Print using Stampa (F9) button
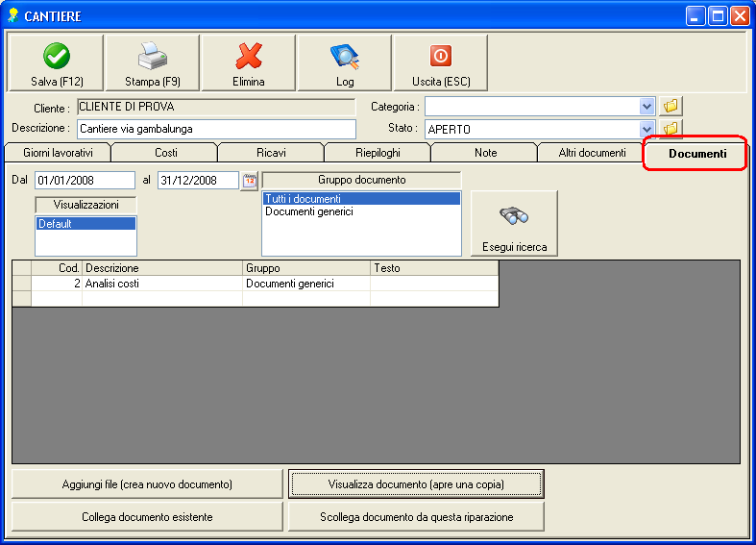 pyautogui.click(x=153, y=62)
